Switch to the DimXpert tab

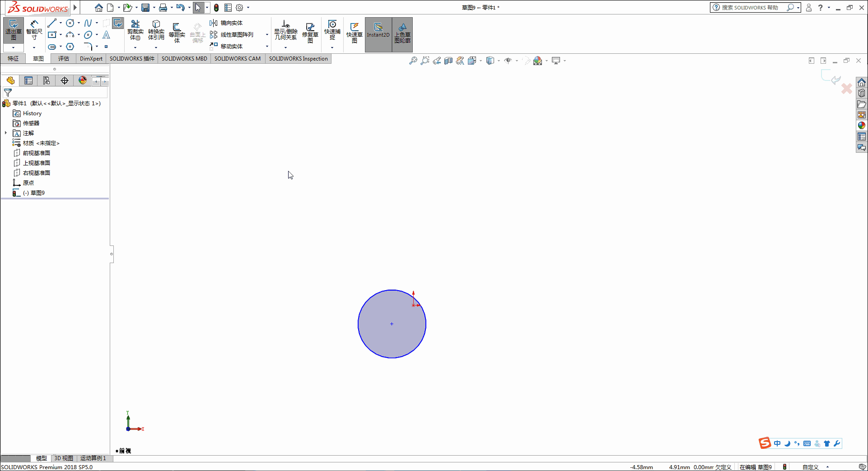click(91, 59)
